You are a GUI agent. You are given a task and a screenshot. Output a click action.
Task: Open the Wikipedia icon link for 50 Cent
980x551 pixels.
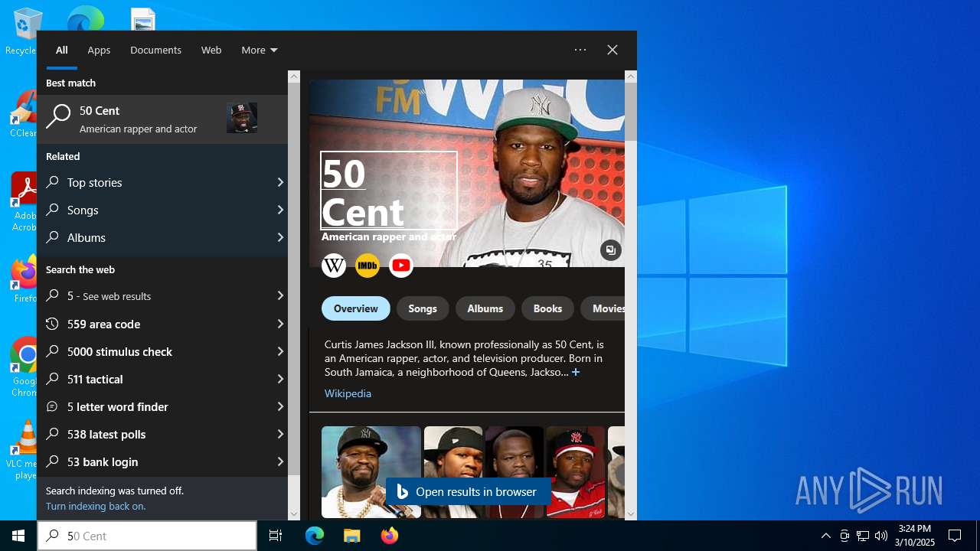tap(334, 266)
